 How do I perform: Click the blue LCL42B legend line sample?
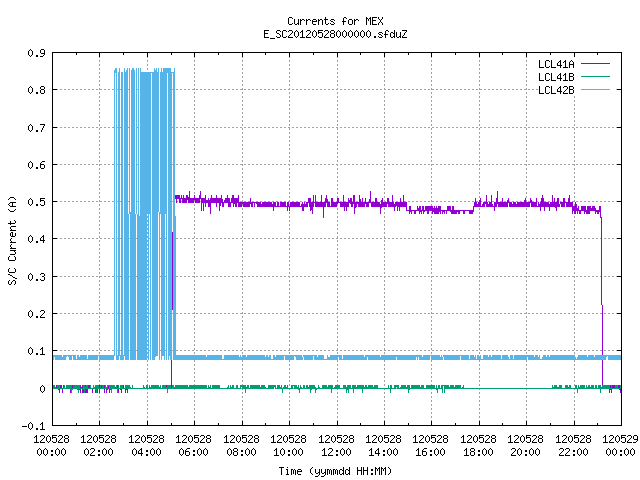point(596,89)
